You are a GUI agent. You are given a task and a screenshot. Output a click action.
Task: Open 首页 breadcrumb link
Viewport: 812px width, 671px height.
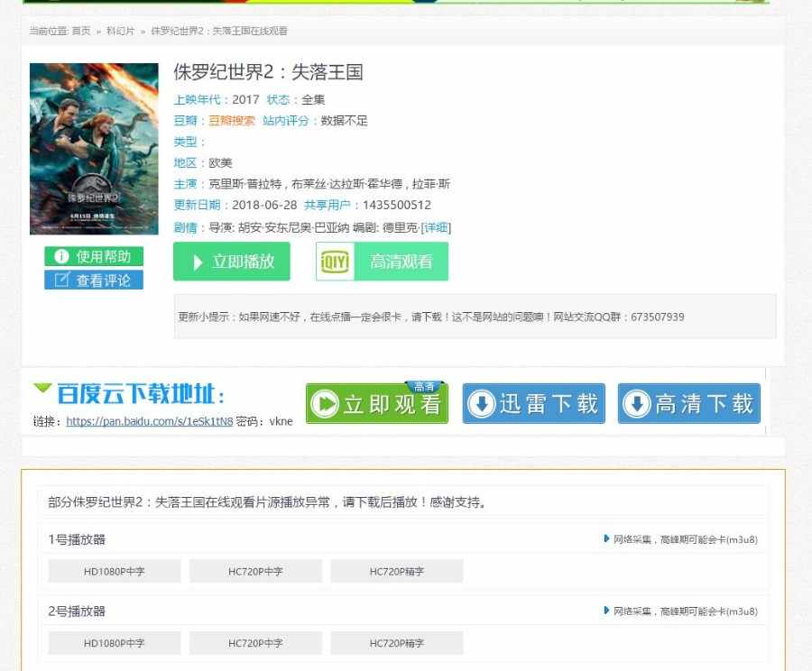click(x=81, y=31)
